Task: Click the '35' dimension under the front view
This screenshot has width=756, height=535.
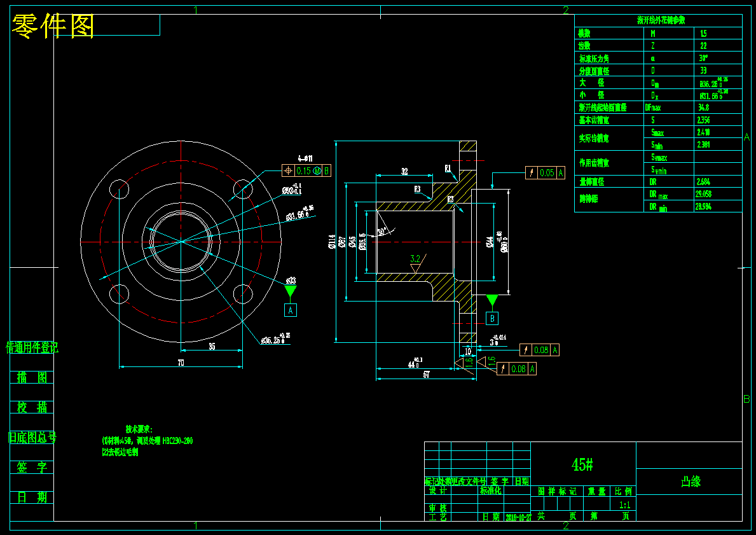Action: tap(212, 346)
